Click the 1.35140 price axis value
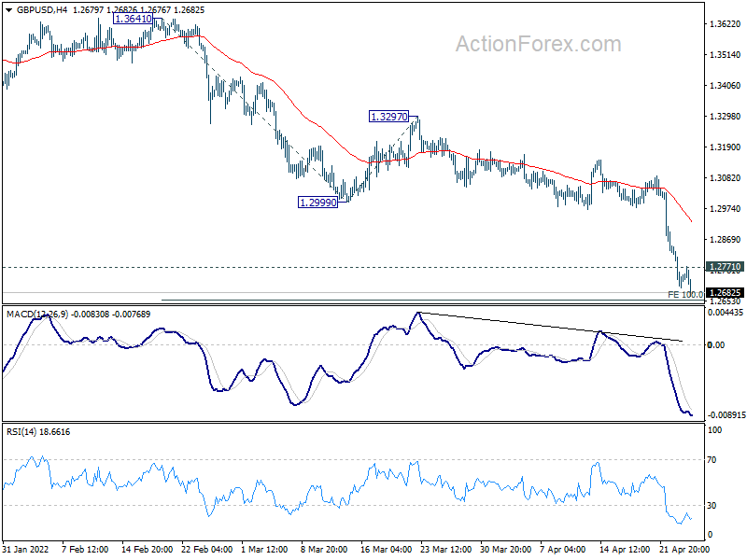This screenshot has height=560, width=747. click(x=726, y=55)
